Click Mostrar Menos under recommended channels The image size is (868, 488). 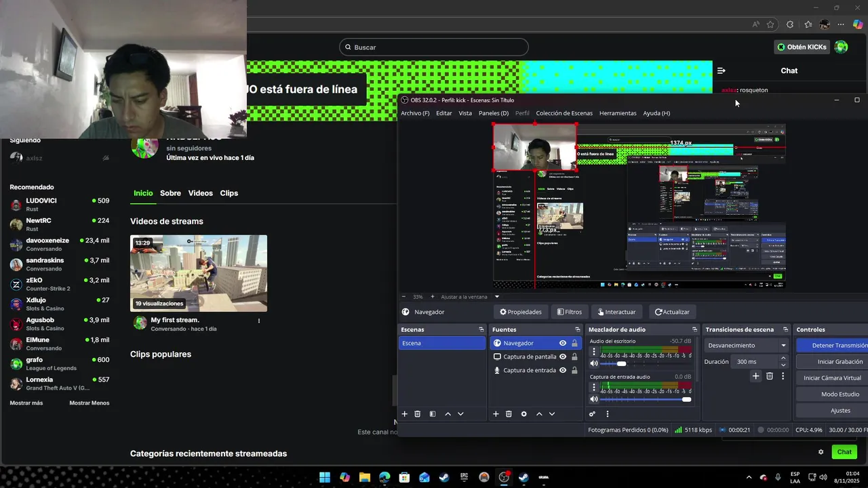click(x=90, y=403)
